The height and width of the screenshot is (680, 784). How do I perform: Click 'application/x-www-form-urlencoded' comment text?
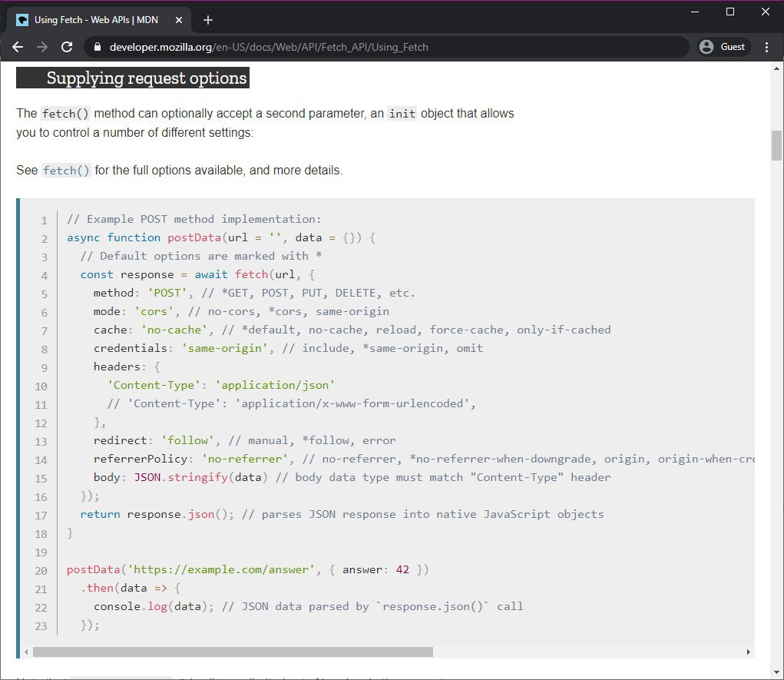tap(352, 404)
